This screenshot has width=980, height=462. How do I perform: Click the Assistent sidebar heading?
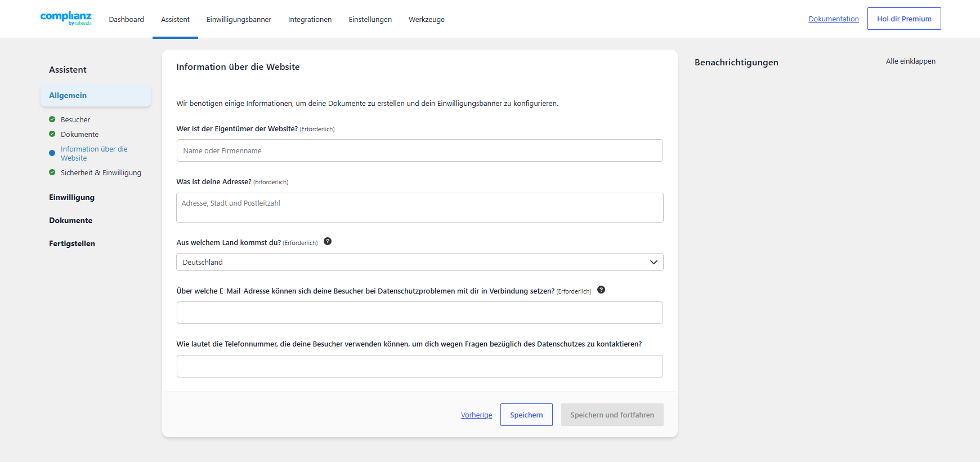pos(68,69)
